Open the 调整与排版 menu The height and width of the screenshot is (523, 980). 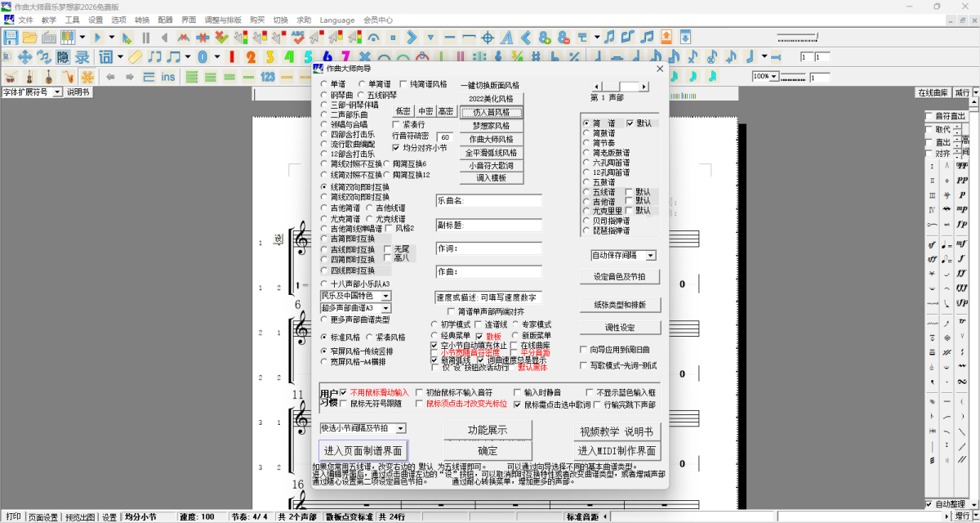pyautogui.click(x=223, y=20)
